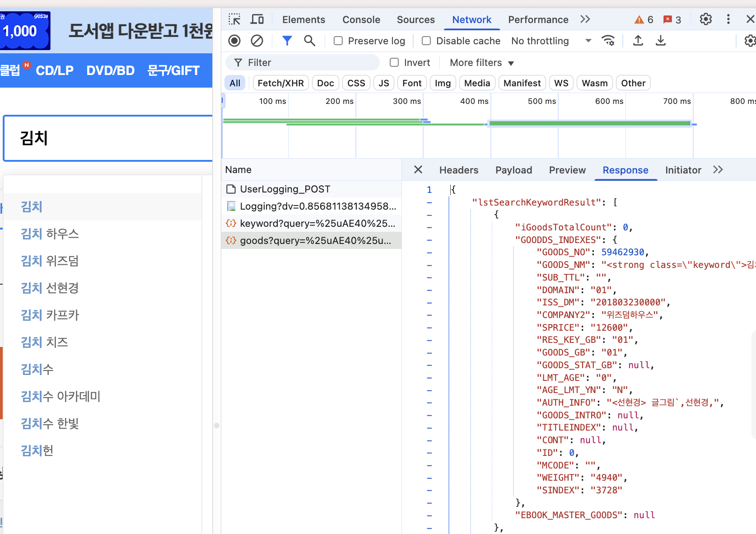Image resolution: width=756 pixels, height=534 pixels.
Task: Open the Headers tab
Action: [459, 170]
